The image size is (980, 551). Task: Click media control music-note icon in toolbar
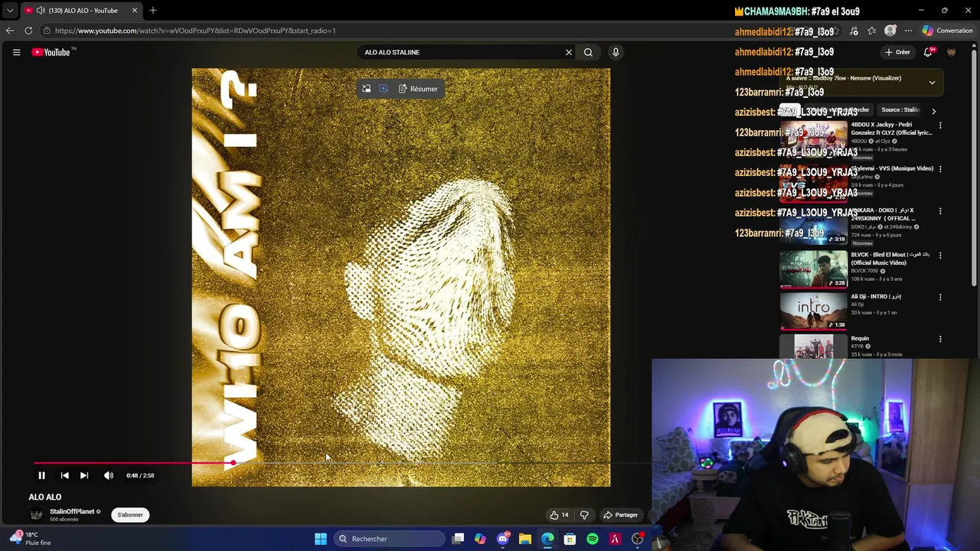point(854,31)
